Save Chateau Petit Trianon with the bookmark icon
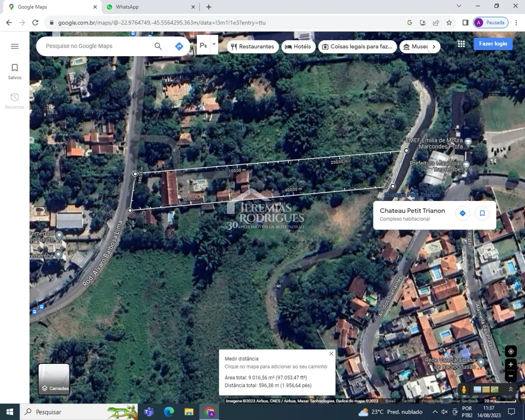Screen dimensions: 525x420 click(482, 213)
